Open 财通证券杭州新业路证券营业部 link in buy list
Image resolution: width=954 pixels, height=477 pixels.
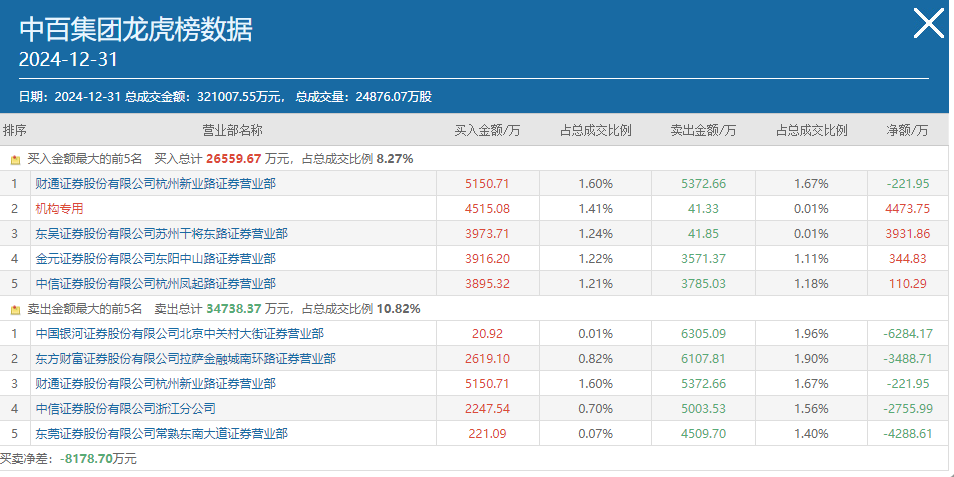point(156,184)
